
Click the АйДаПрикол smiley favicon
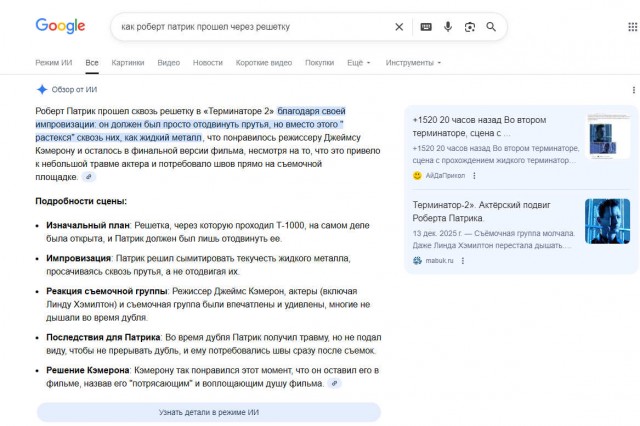(417, 175)
